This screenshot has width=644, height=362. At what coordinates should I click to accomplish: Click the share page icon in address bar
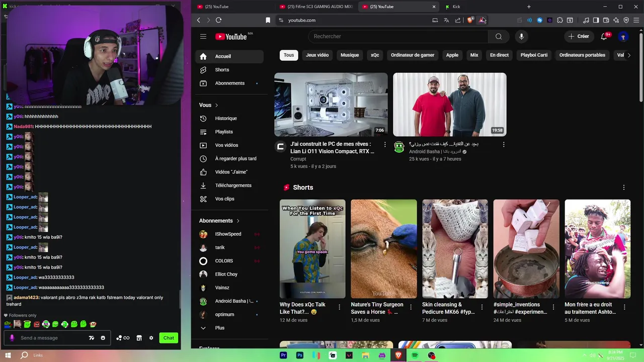coord(458,20)
